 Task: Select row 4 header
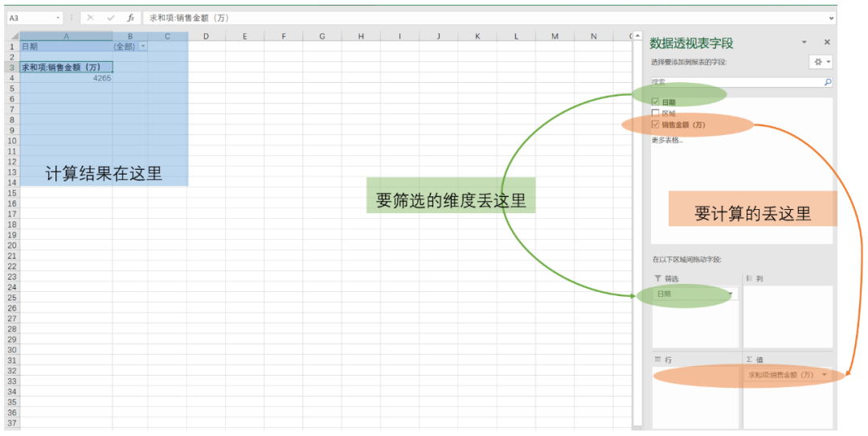[11, 78]
